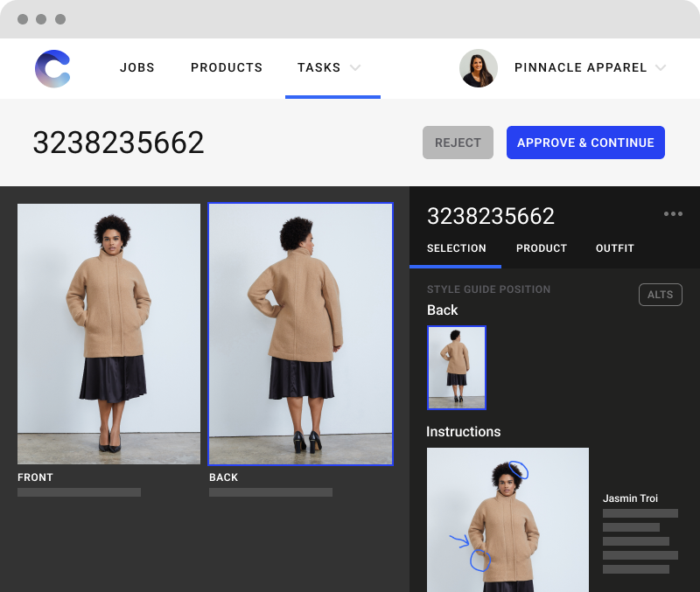Open the three-dot more options menu
This screenshot has width=700, height=592.
673,214
